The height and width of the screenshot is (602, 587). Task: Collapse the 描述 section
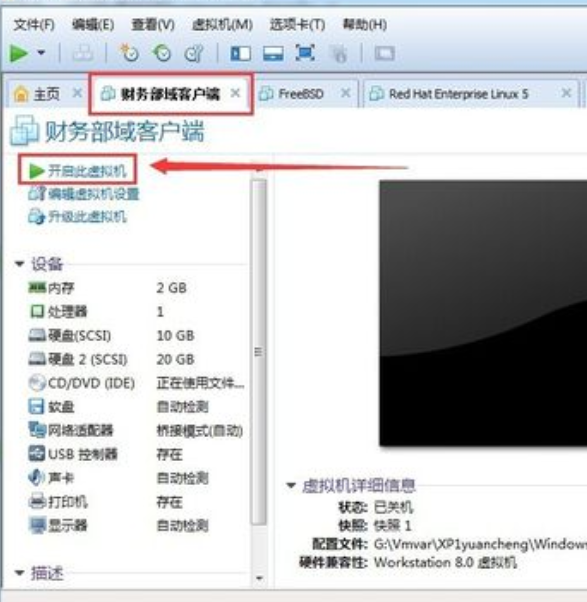(19, 573)
